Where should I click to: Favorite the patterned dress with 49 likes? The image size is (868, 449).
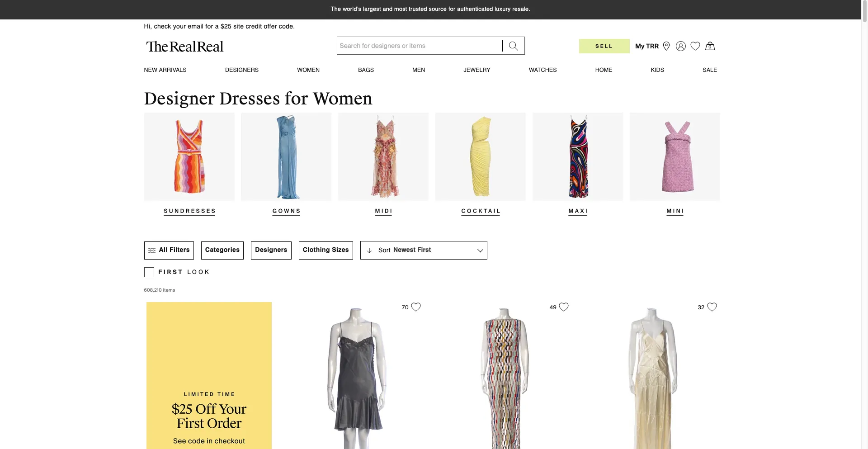pyautogui.click(x=564, y=307)
